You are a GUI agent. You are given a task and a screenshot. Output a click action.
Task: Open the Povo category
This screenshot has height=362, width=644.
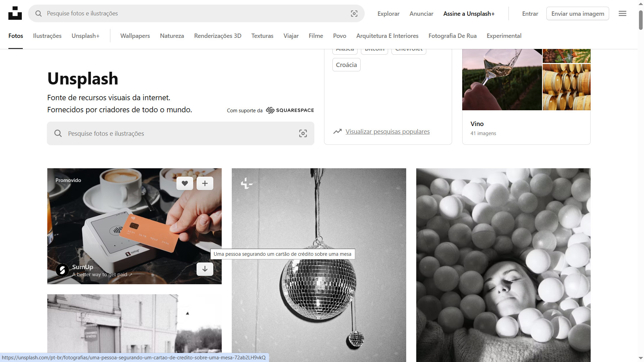click(340, 36)
